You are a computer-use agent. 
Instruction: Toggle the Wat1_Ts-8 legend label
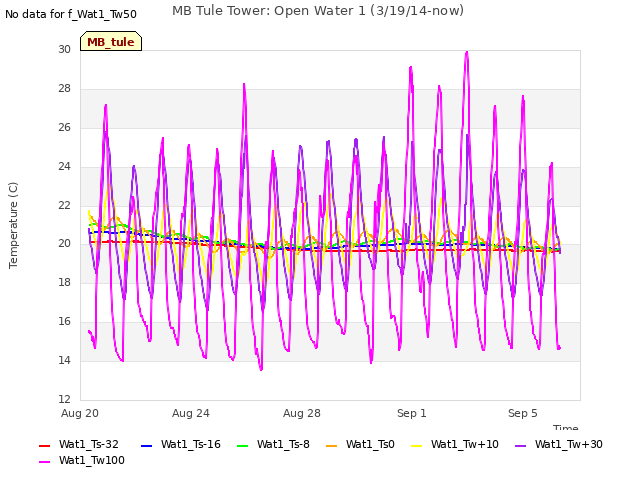tap(283, 444)
